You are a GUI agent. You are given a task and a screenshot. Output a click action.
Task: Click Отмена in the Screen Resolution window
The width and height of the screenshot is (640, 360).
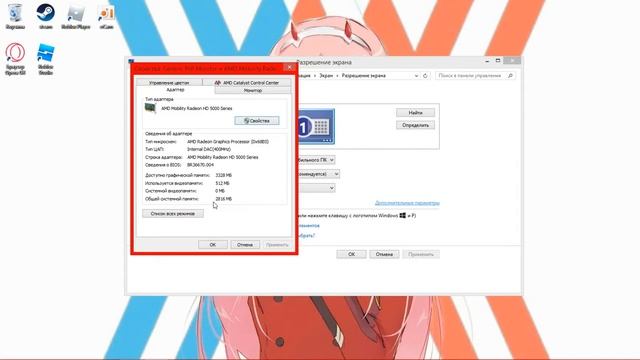pyautogui.click(x=384, y=254)
